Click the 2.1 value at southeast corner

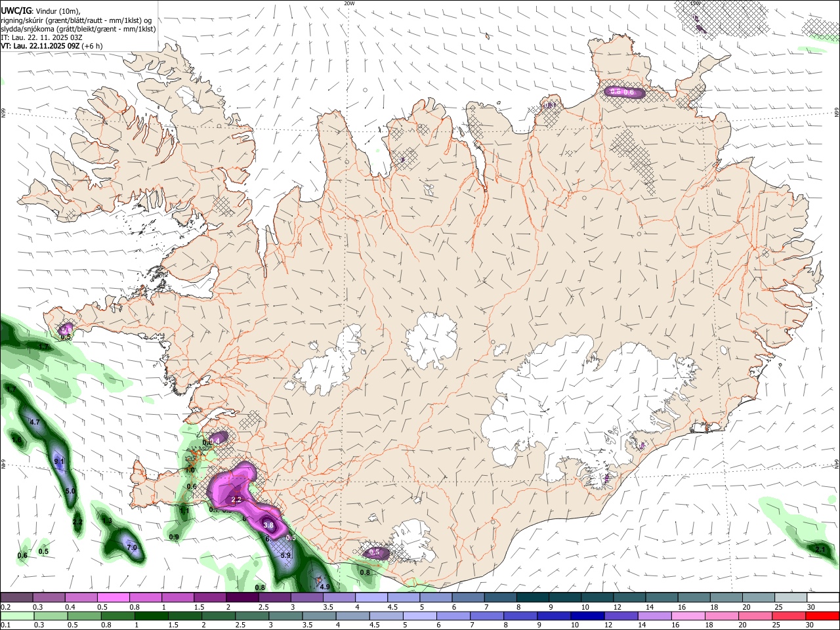820,549
